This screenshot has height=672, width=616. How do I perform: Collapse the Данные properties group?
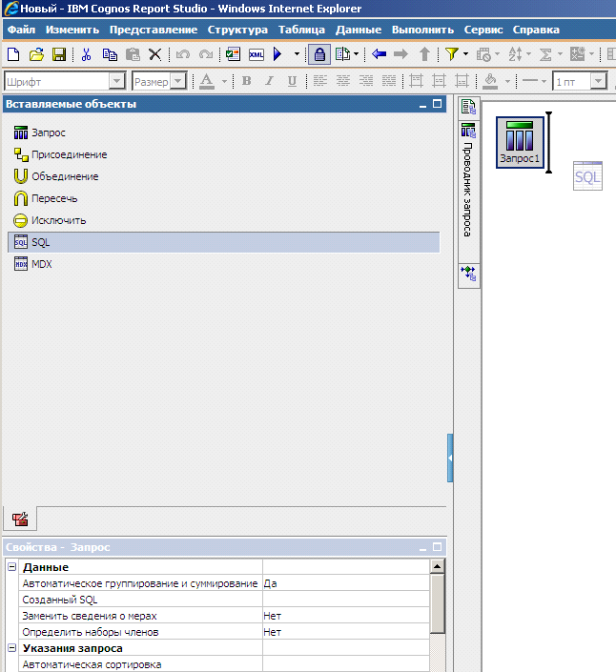coord(11,567)
